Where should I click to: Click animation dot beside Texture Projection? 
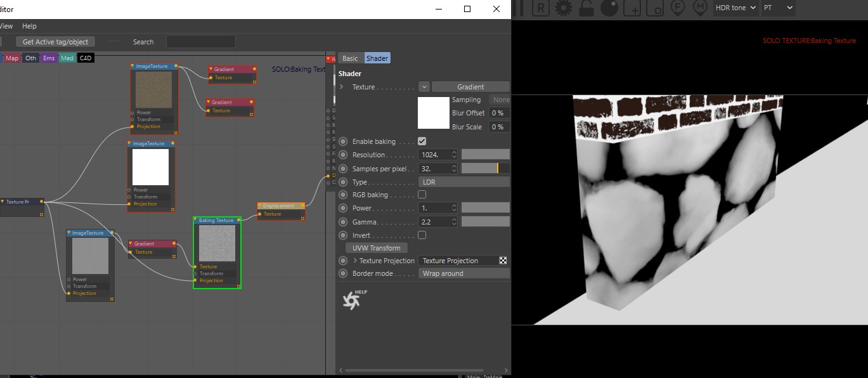[343, 261]
